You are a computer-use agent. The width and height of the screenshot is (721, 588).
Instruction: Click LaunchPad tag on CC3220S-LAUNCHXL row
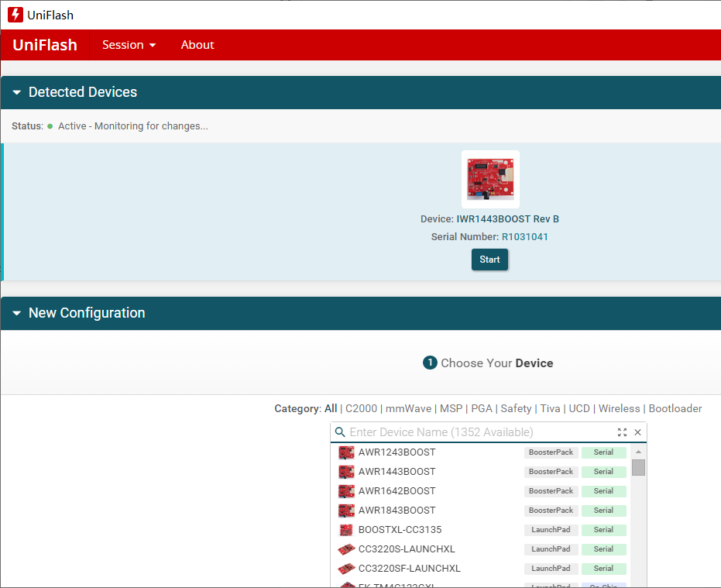(x=551, y=549)
